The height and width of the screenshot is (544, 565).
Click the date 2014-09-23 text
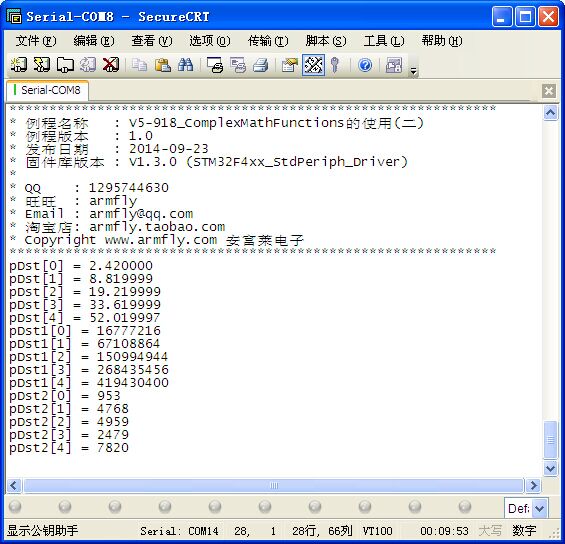169,149
